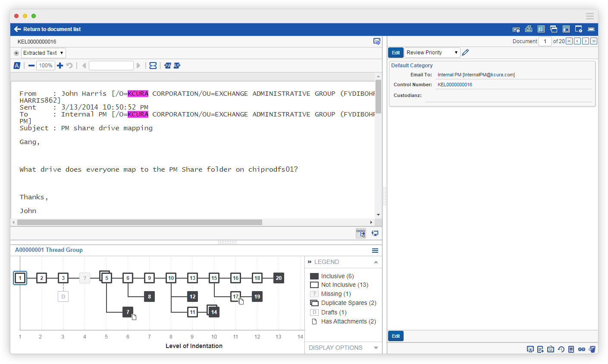Click the Default Category heading
The width and height of the screenshot is (608, 364).
pos(412,66)
